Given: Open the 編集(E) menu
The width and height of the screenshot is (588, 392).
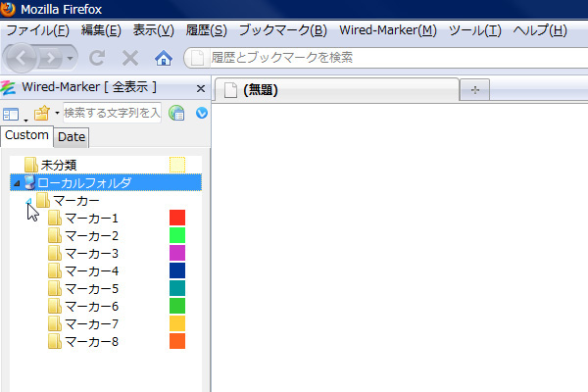Looking at the screenshot, I should (101, 30).
